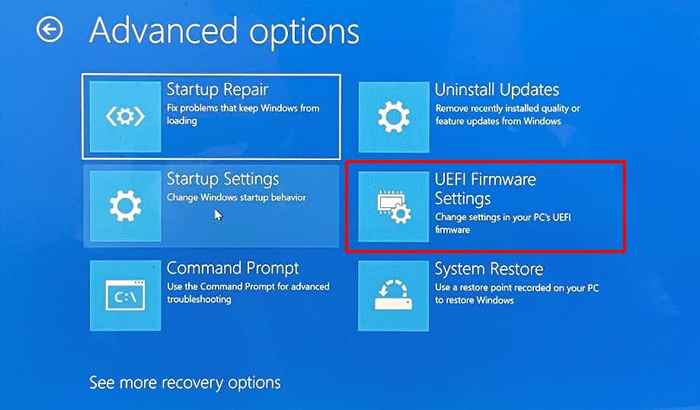Click 'Change Windows startup behavior' description

[x=236, y=197]
